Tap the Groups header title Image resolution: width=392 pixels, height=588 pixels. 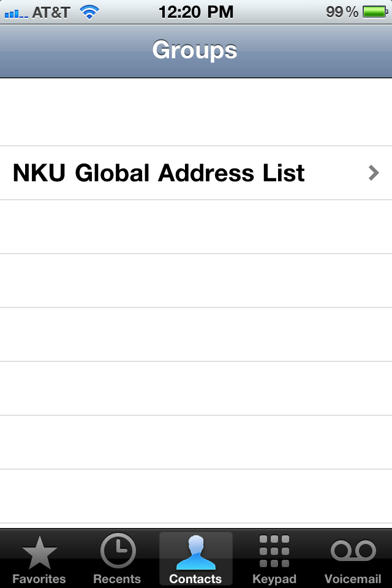(x=195, y=50)
